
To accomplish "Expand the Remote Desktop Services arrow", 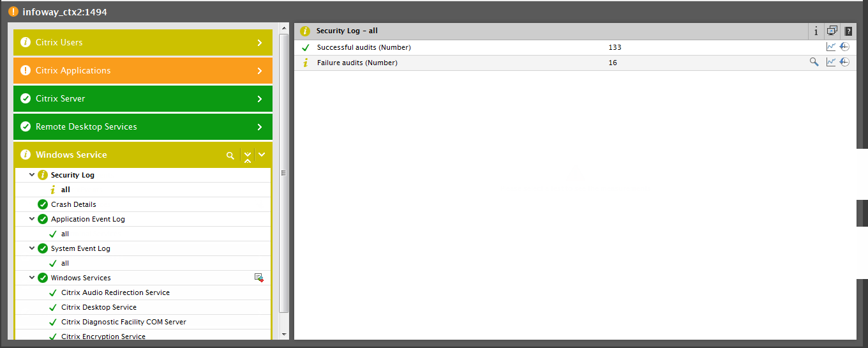I will [260, 127].
